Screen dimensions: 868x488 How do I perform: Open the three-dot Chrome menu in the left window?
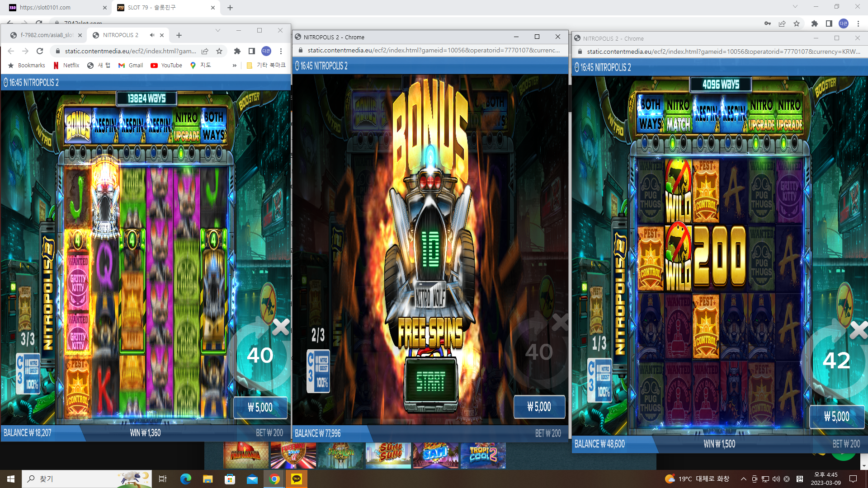281,51
